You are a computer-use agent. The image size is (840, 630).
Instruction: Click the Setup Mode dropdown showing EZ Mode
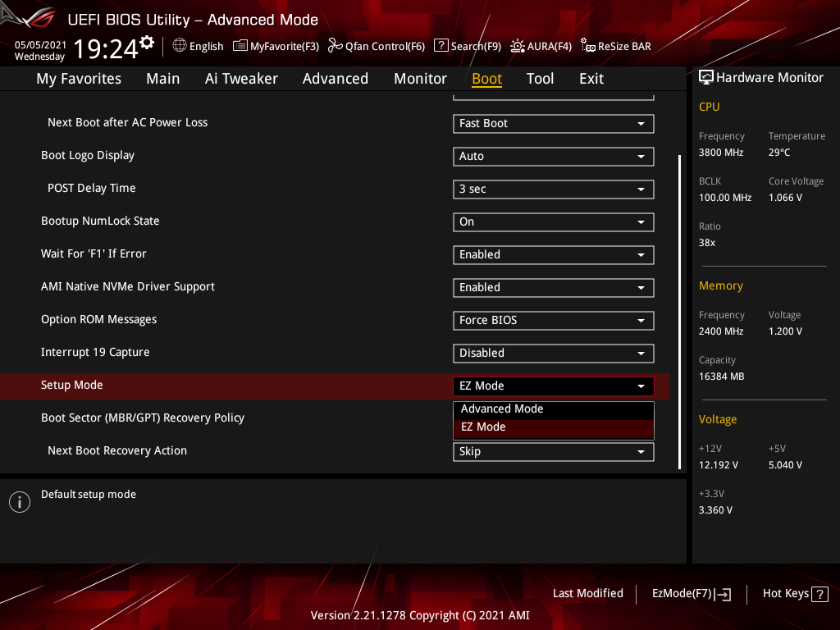click(554, 386)
